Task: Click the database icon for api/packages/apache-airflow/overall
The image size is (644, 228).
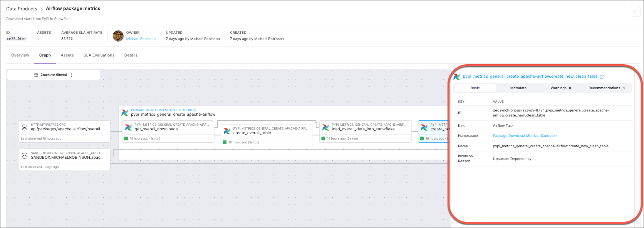Action: (x=25, y=127)
